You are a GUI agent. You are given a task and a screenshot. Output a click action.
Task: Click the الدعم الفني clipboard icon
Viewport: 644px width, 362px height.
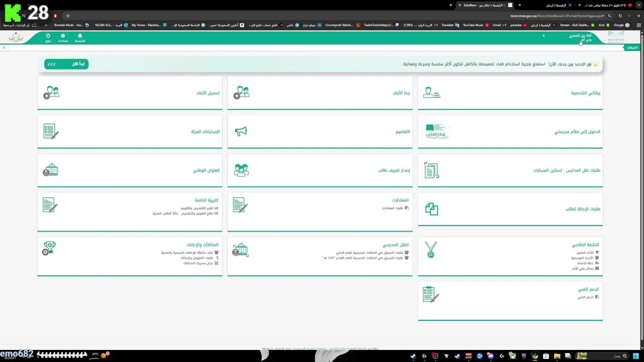pyautogui.click(x=431, y=295)
